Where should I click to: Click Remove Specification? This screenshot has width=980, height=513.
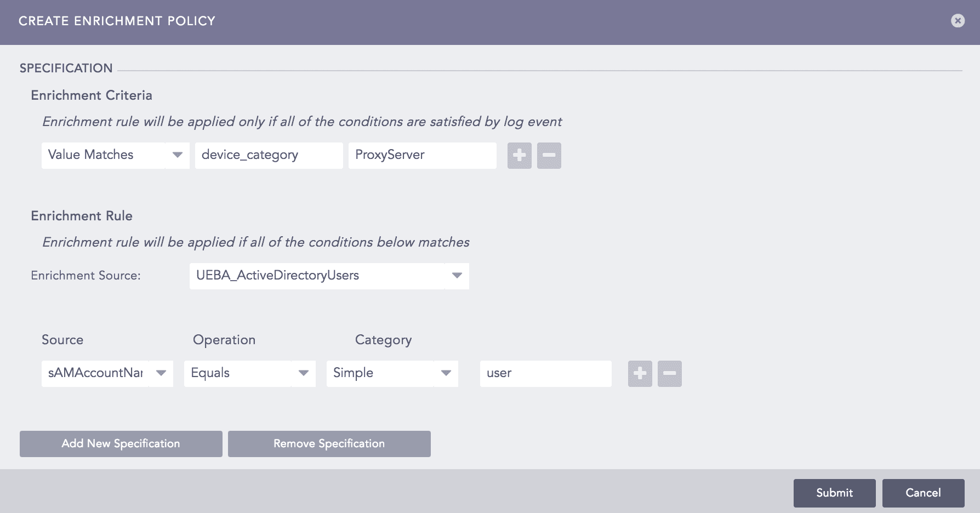point(329,443)
